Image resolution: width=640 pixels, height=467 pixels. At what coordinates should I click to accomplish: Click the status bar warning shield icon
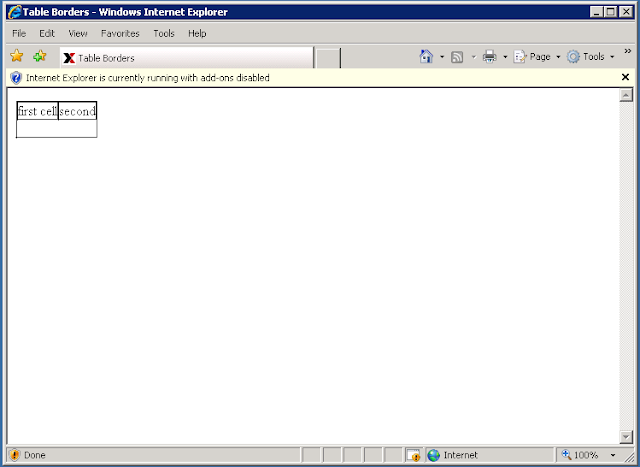tap(14, 455)
